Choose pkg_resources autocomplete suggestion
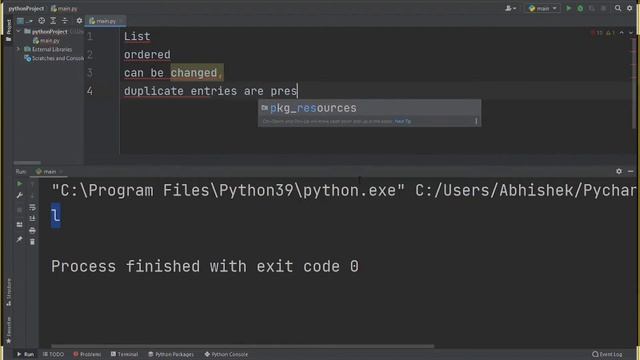640x360 pixels. click(x=369, y=108)
